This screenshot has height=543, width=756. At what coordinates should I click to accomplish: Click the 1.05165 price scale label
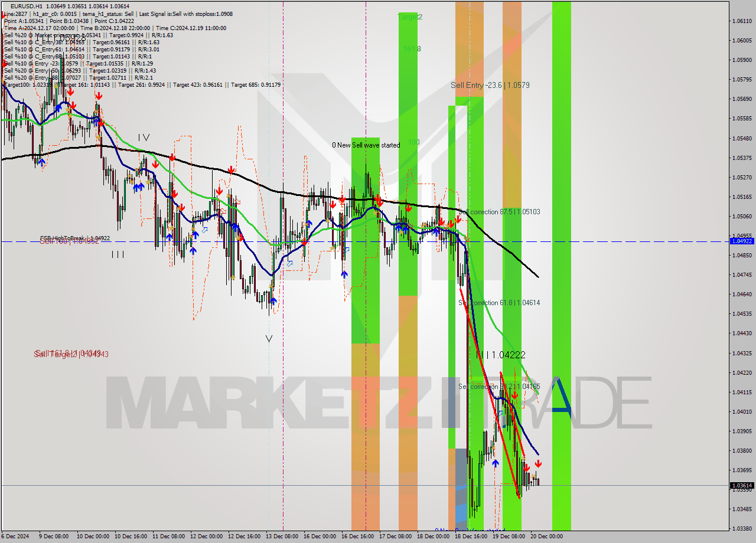(742, 197)
